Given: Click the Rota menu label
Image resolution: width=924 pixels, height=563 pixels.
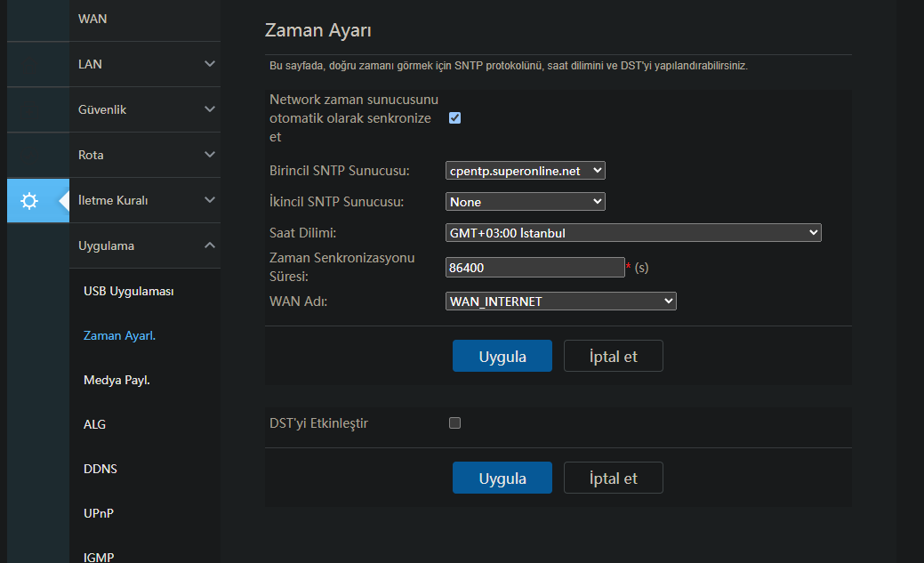Looking at the screenshot, I should pos(91,155).
